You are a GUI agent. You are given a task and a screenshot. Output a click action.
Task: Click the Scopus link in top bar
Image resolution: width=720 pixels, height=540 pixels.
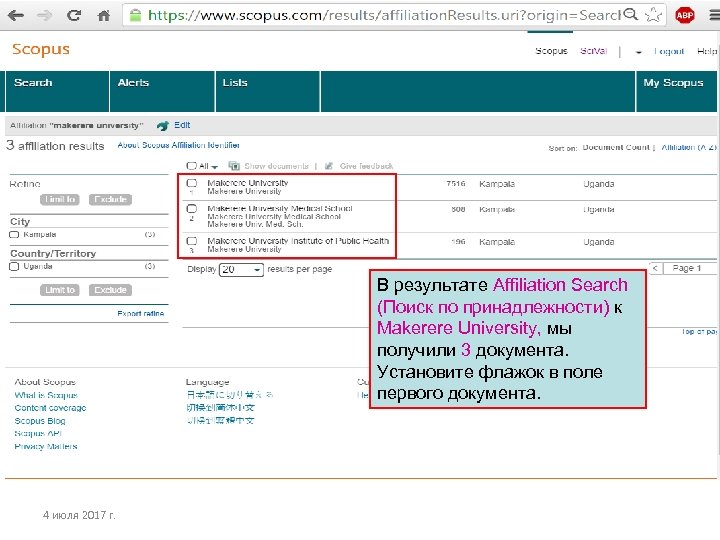click(x=551, y=51)
